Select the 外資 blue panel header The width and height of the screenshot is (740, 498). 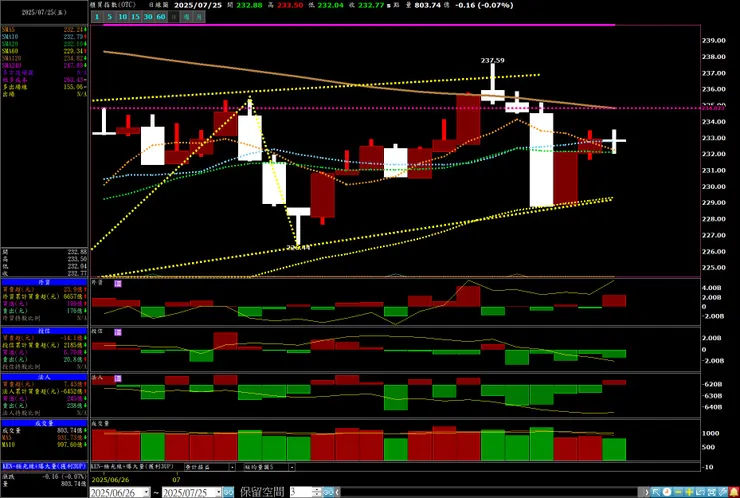tap(44, 282)
